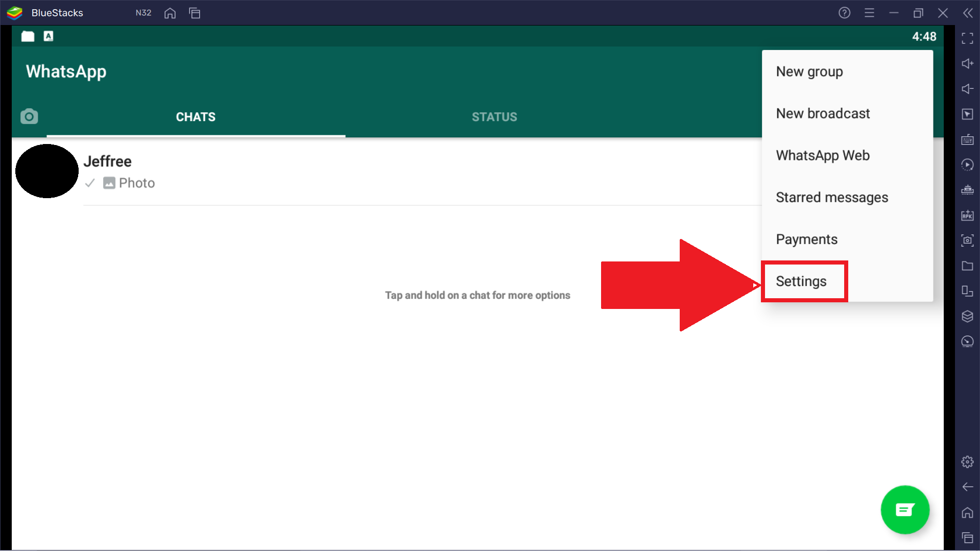The height and width of the screenshot is (551, 980).
Task: Click the eco mode sidebar icon
Action: (x=967, y=342)
